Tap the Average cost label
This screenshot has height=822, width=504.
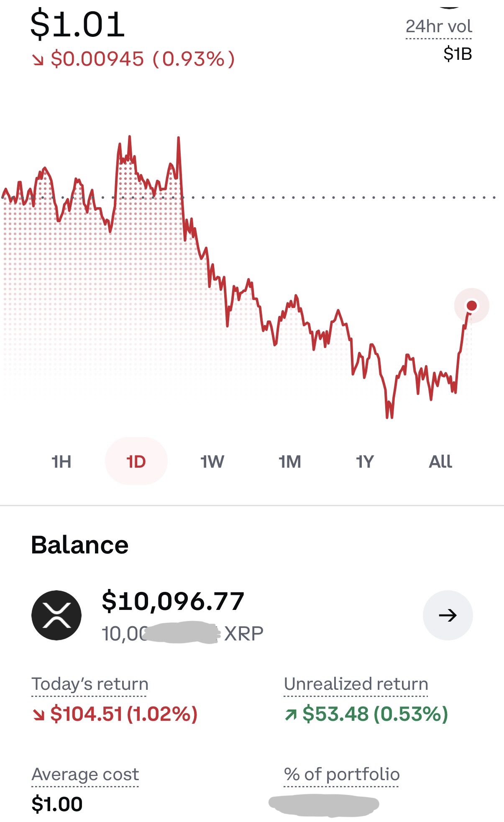(85, 775)
